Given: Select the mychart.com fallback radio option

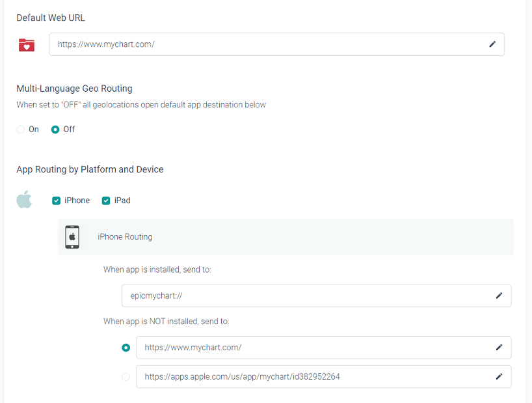Looking at the screenshot, I should pyautogui.click(x=126, y=348).
